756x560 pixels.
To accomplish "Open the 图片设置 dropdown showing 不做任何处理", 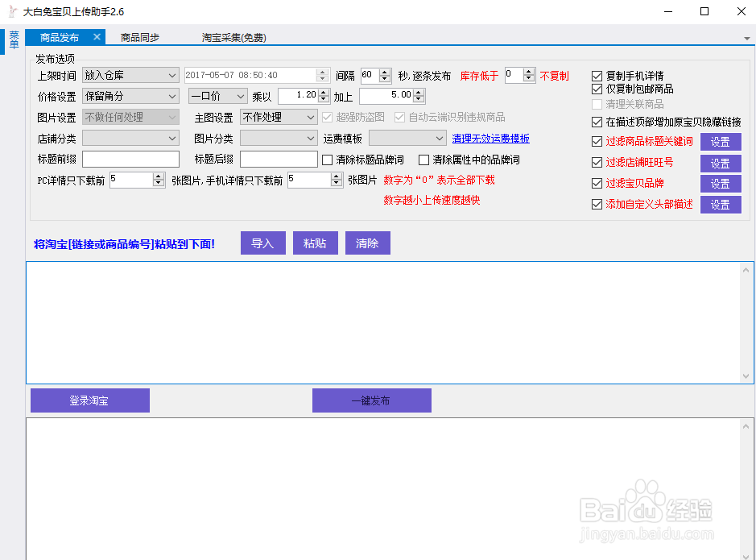I will coord(130,117).
